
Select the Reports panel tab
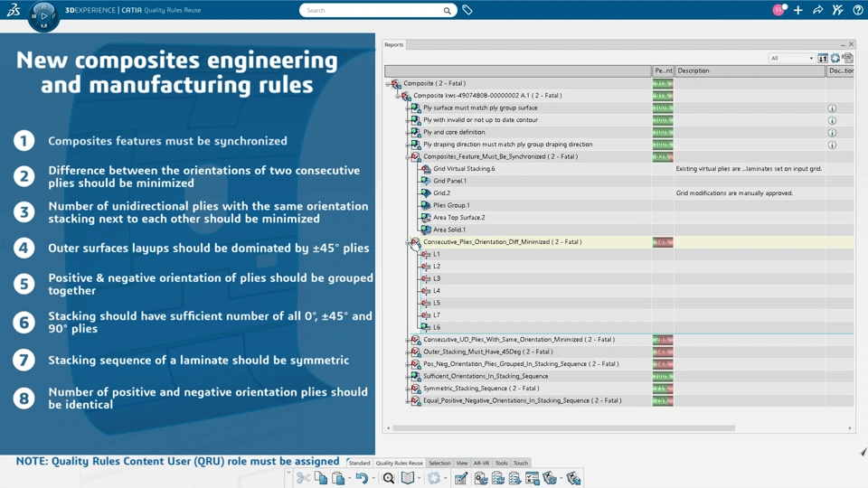pyautogui.click(x=394, y=45)
